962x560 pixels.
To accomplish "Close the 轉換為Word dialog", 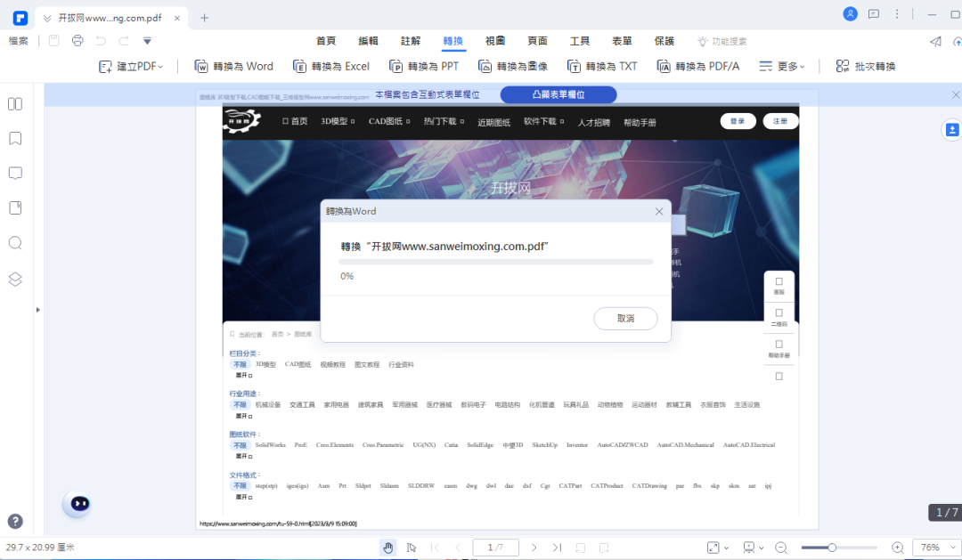I will [659, 211].
